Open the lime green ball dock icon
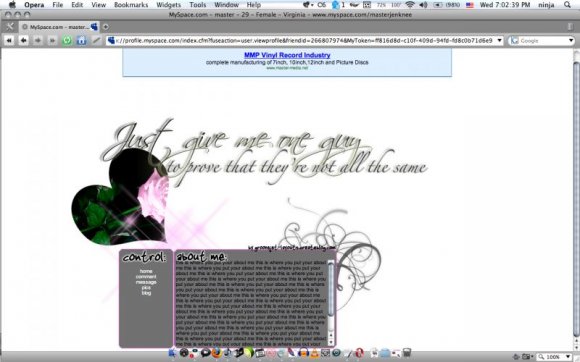 point(249,352)
